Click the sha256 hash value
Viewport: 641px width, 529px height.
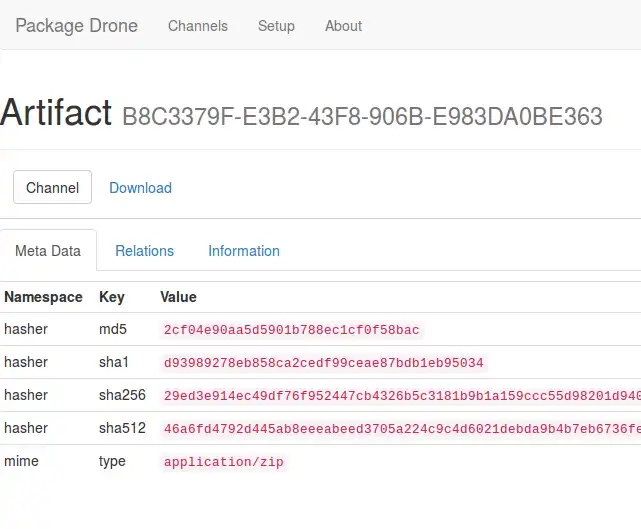tap(400, 396)
